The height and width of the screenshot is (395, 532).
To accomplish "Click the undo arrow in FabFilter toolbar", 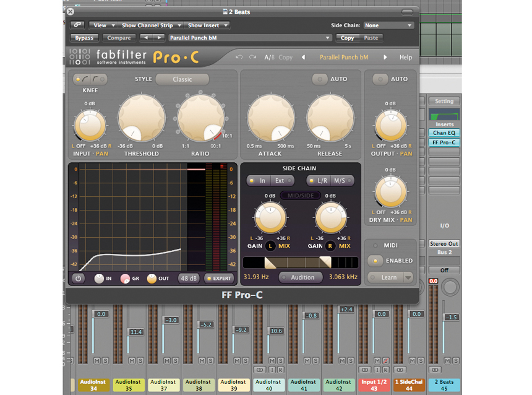I will [239, 57].
